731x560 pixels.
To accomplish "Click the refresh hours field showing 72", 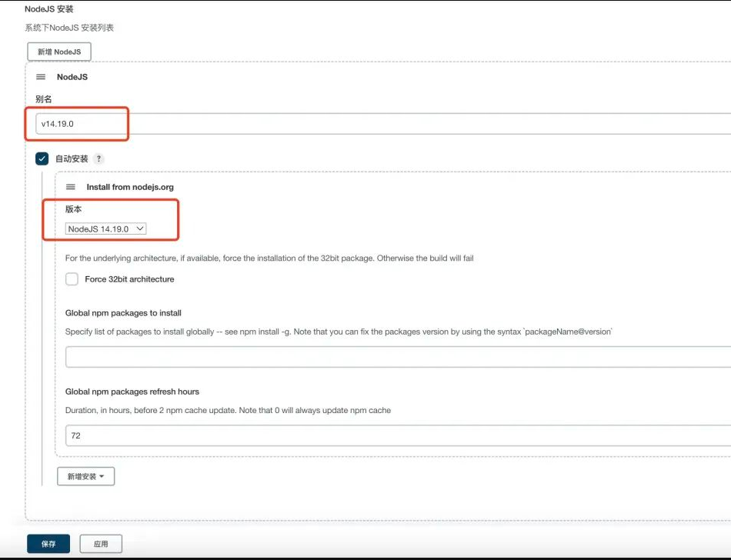I will click(x=398, y=435).
